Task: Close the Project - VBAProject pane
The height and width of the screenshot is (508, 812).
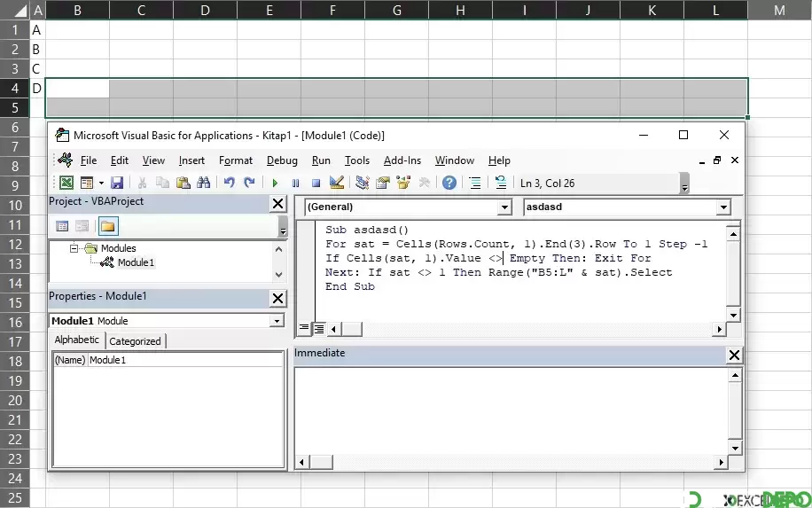Action: point(277,204)
